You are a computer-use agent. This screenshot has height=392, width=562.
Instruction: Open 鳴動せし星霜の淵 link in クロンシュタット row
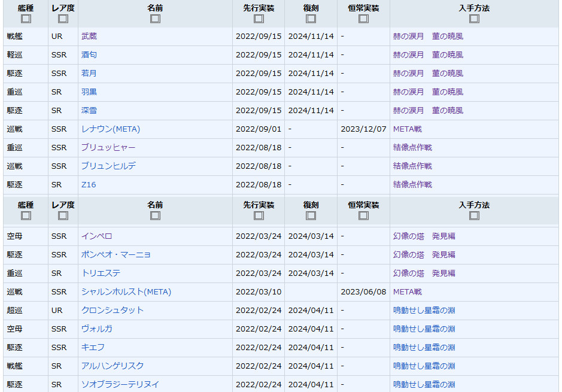tap(424, 310)
